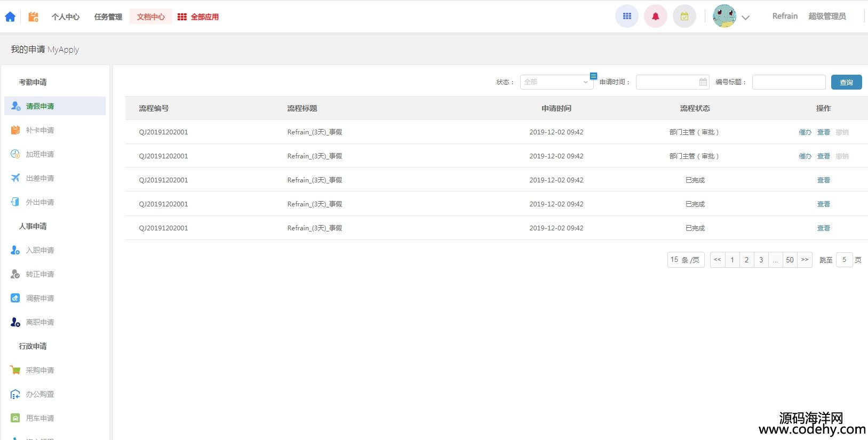Go to next pages with >> button

click(805, 260)
